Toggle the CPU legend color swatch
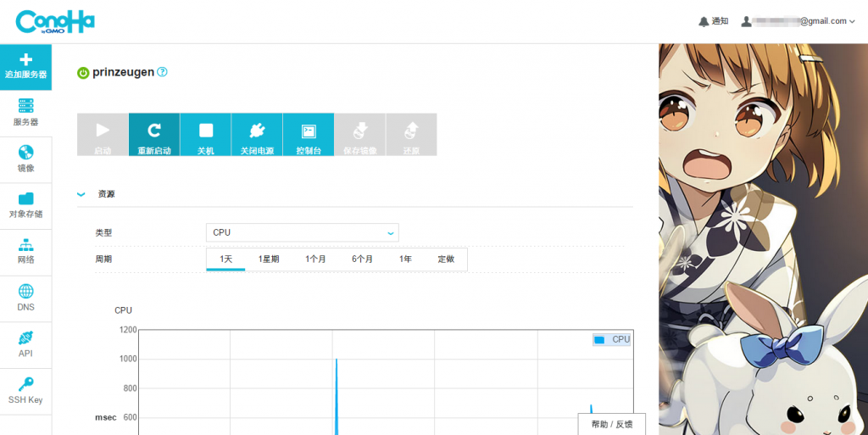The height and width of the screenshot is (435, 868). (x=599, y=339)
